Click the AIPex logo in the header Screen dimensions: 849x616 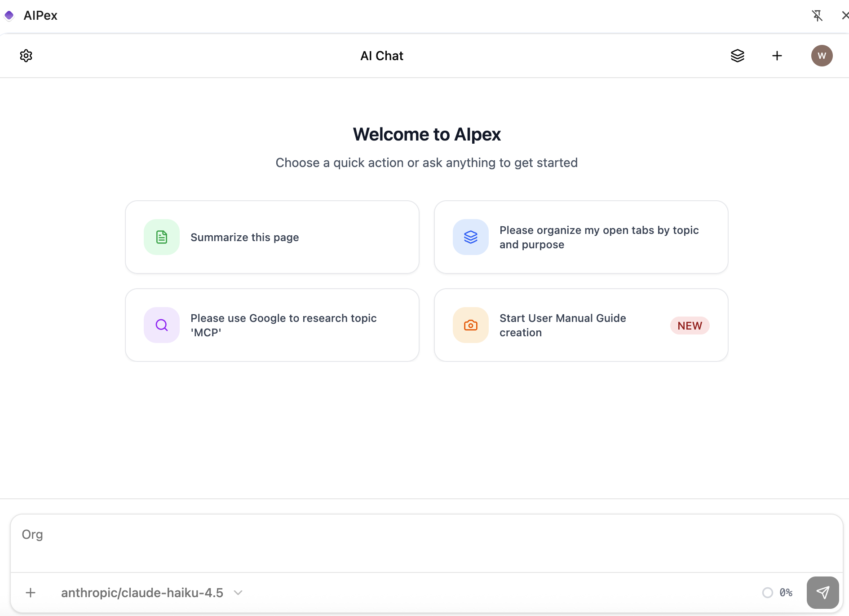click(9, 15)
